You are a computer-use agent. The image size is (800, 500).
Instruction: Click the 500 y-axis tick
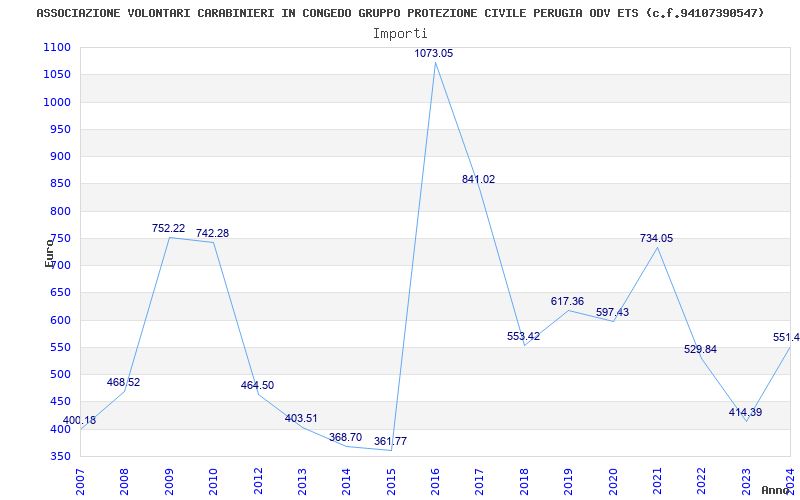tap(60, 374)
